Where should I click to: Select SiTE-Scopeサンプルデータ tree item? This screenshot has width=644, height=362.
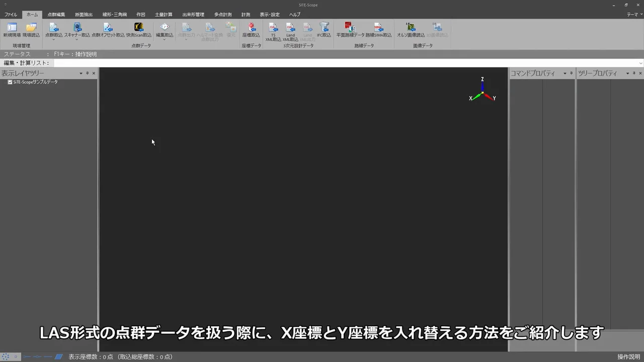click(35, 82)
